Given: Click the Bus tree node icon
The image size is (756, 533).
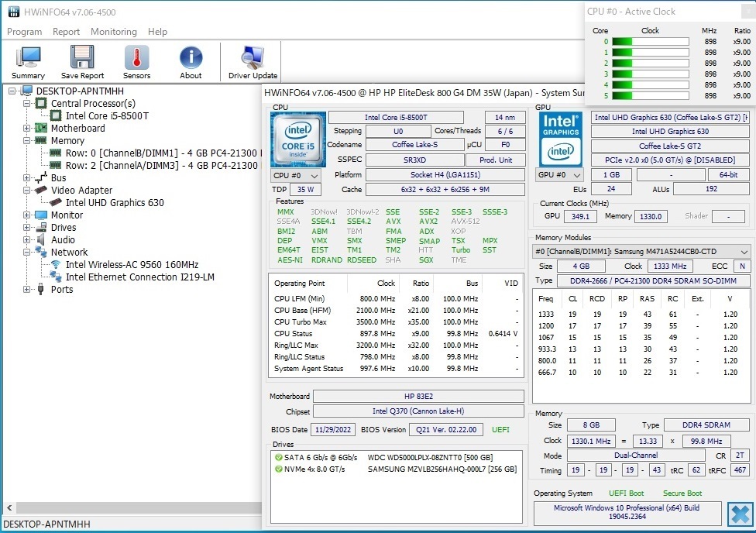Looking at the screenshot, I should pos(42,177).
